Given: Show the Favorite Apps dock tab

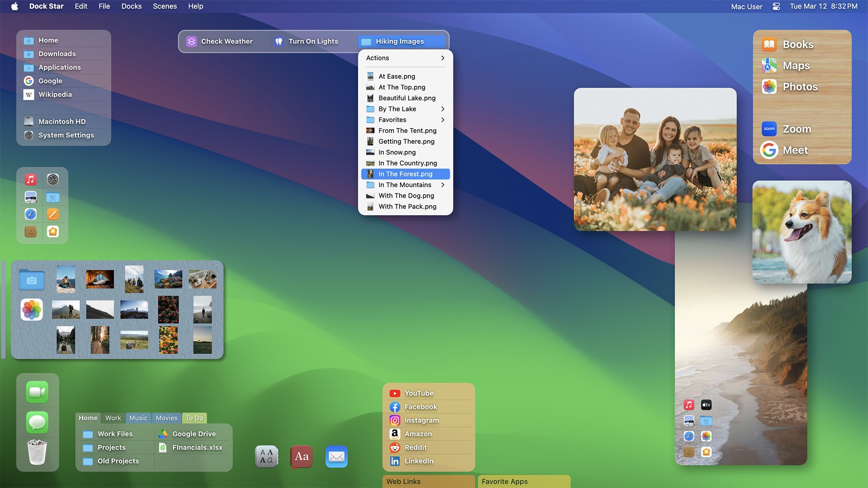Looking at the screenshot, I should tap(524, 481).
